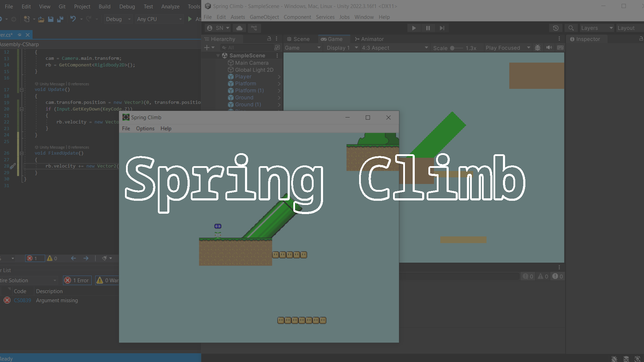Open the 4:3 Aspect dropdown

point(395,48)
